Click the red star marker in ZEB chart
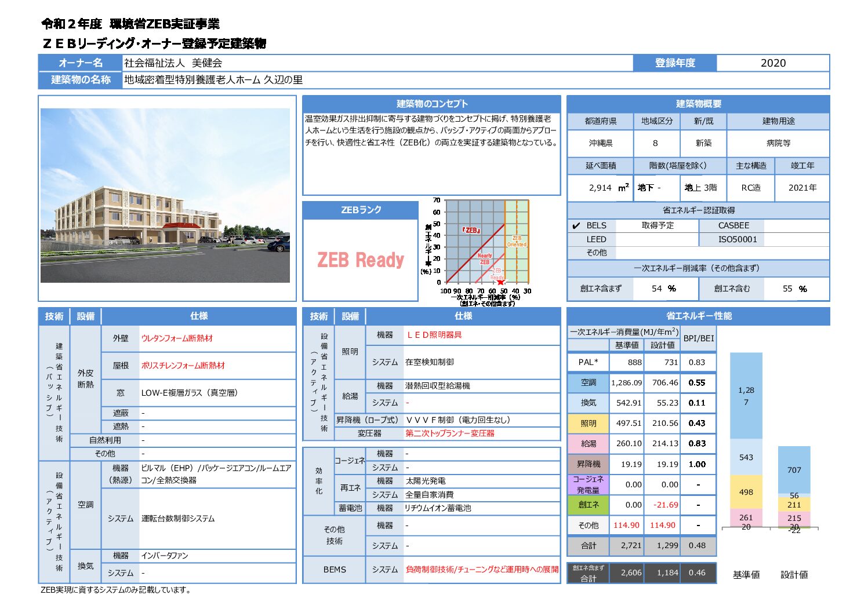Screen dimensions: 868x613 click(x=501, y=282)
